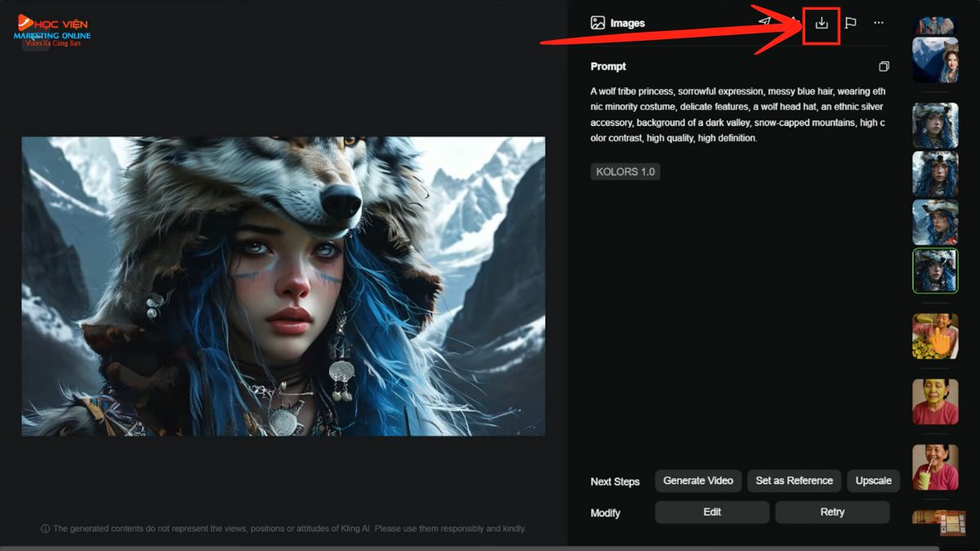
Task: Click the "Prompt" heading
Action: tap(608, 67)
